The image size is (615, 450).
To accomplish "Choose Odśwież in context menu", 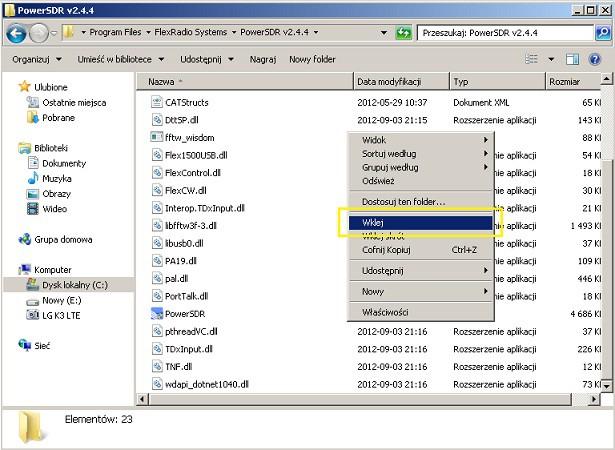I will click(x=420, y=181).
